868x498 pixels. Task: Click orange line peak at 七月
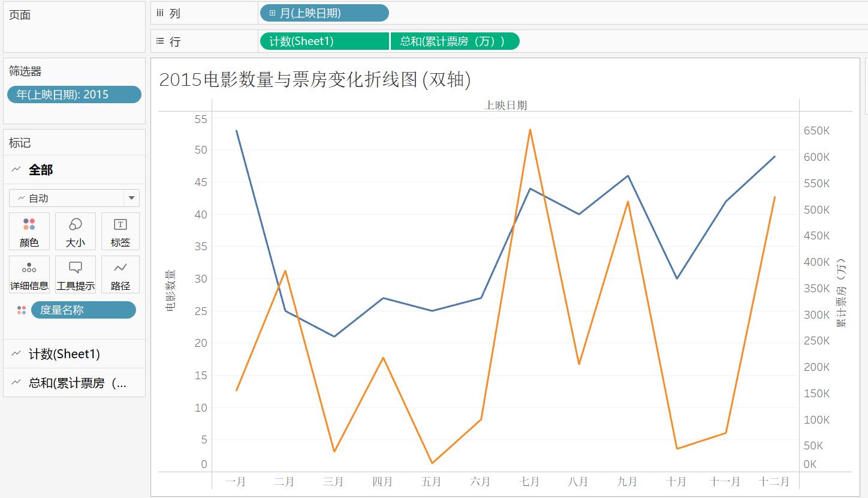coord(530,129)
